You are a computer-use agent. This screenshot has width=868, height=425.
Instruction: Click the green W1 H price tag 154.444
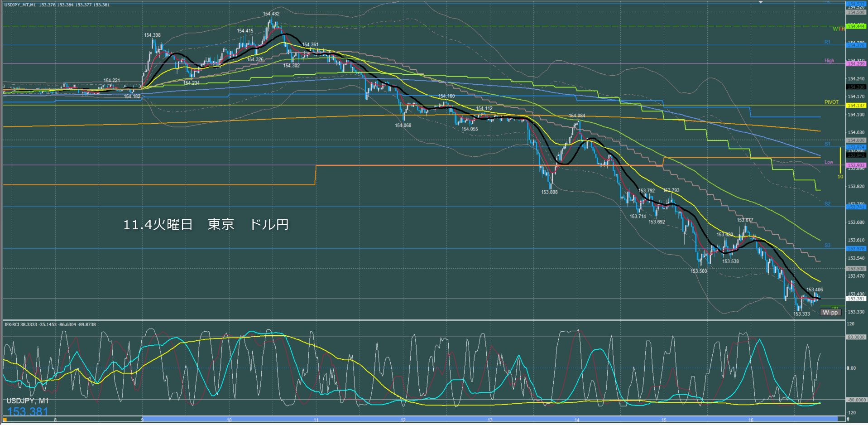(x=856, y=26)
